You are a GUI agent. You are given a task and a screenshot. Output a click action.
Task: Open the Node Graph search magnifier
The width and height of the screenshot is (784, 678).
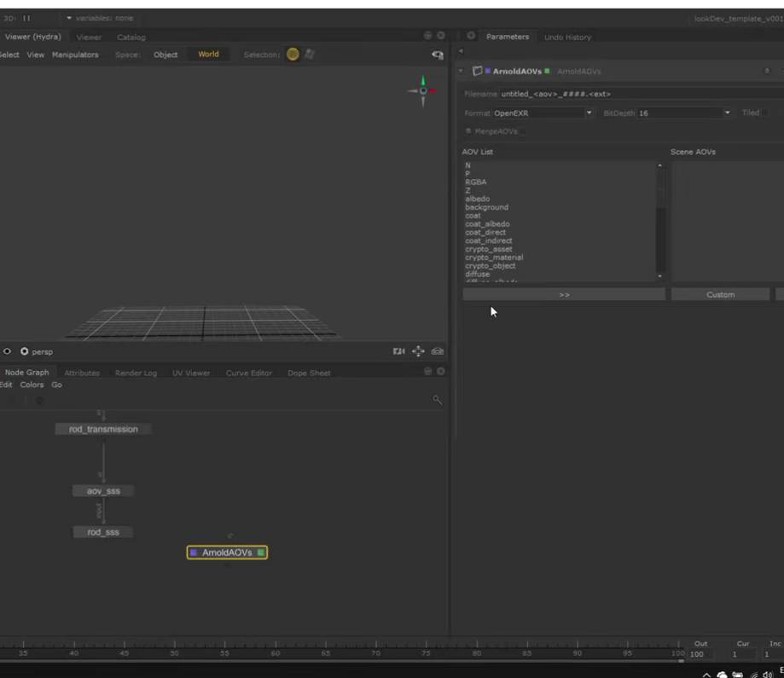pyautogui.click(x=438, y=400)
